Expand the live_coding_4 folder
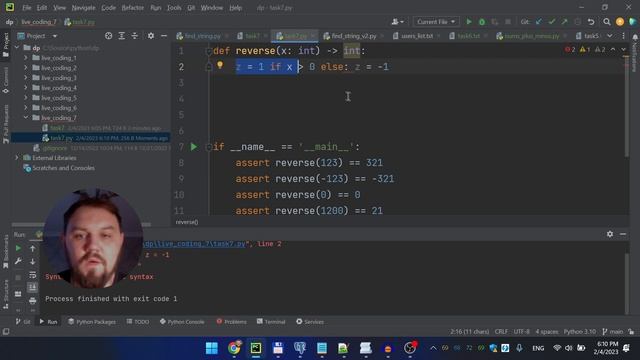The height and width of the screenshot is (360, 640). coord(26,88)
